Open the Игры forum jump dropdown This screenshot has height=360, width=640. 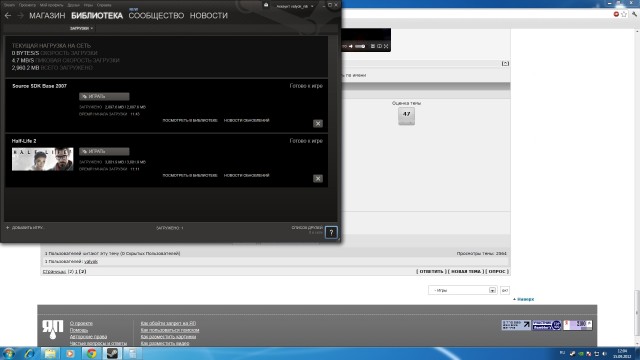click(462, 290)
